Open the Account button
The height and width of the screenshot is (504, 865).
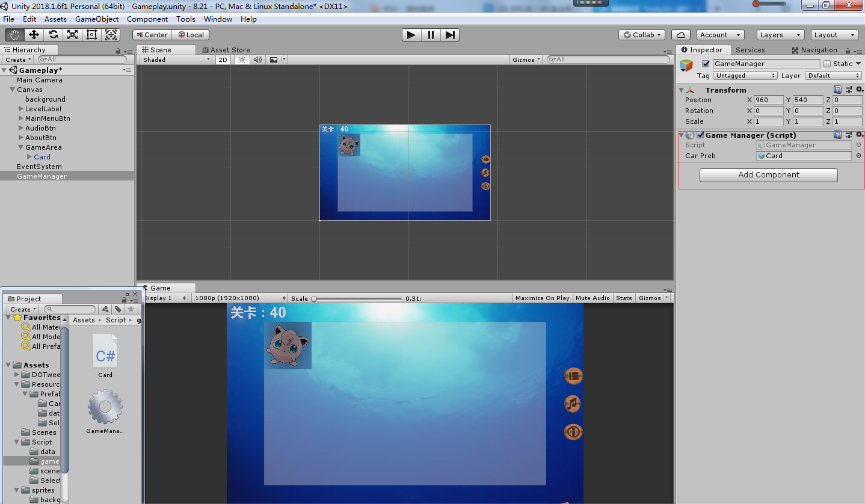pyautogui.click(x=720, y=35)
